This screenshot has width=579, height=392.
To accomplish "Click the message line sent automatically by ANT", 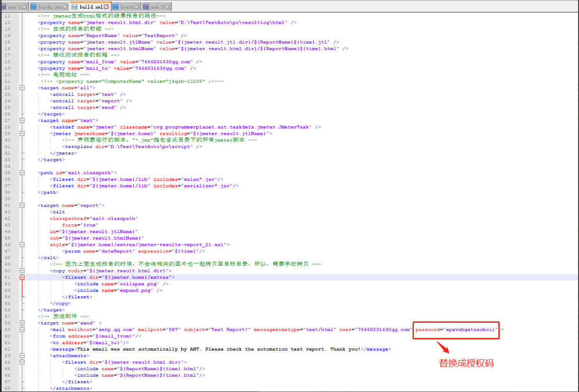I will pyautogui.click(x=220, y=349).
